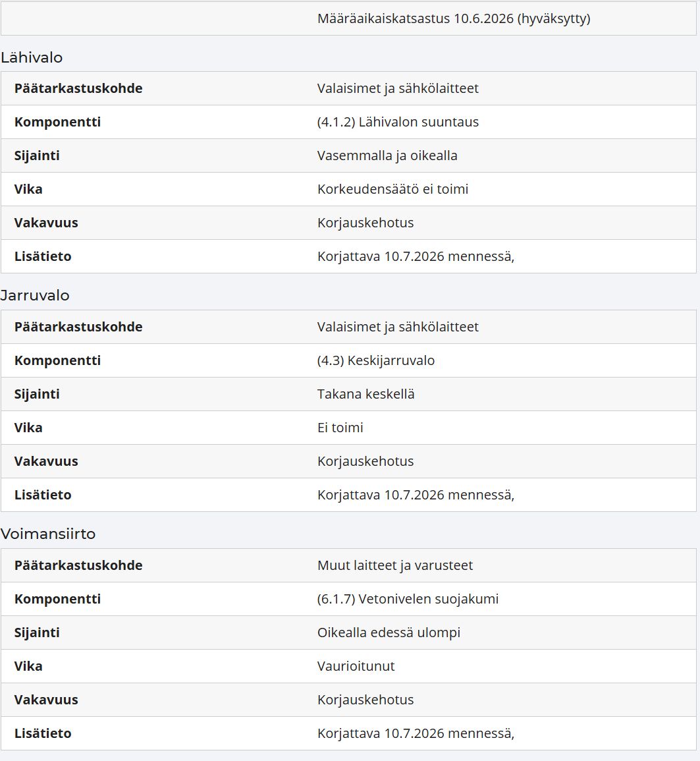Click the Muut laitteet ja varusteet value
Image resolution: width=700 pixels, height=761 pixels.
pos(395,565)
